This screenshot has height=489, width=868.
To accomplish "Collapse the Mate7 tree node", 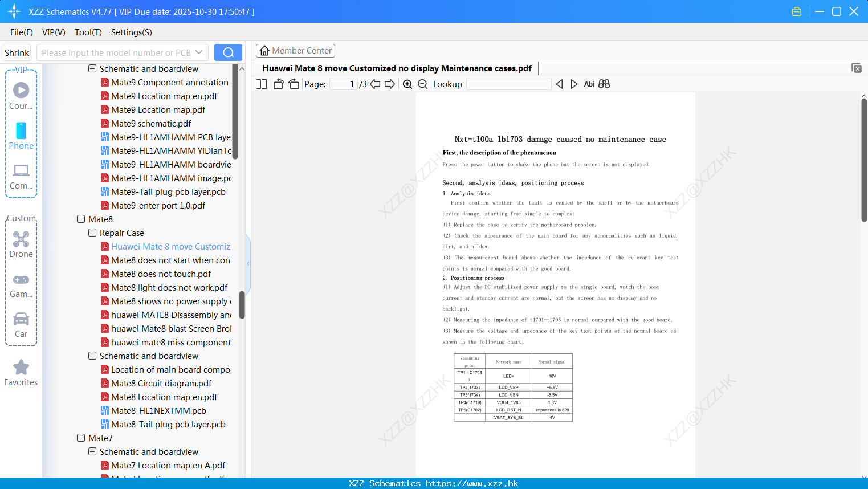I will [x=81, y=438].
